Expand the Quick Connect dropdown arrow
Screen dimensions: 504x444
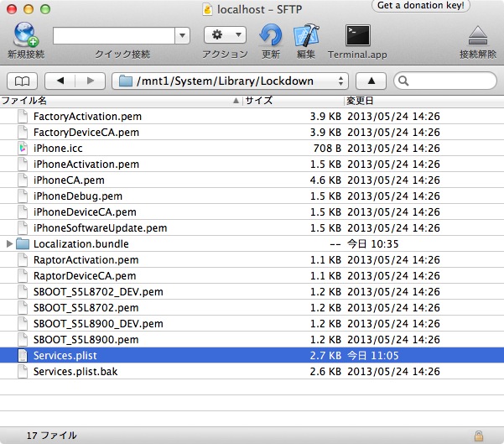coord(182,35)
